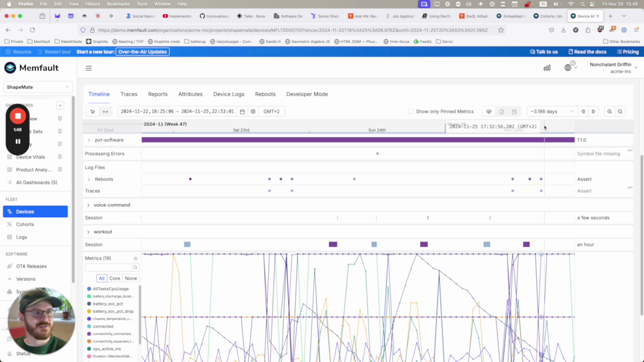Select the pointer cursor tool
The height and width of the screenshot is (362, 644).
pos(93,112)
